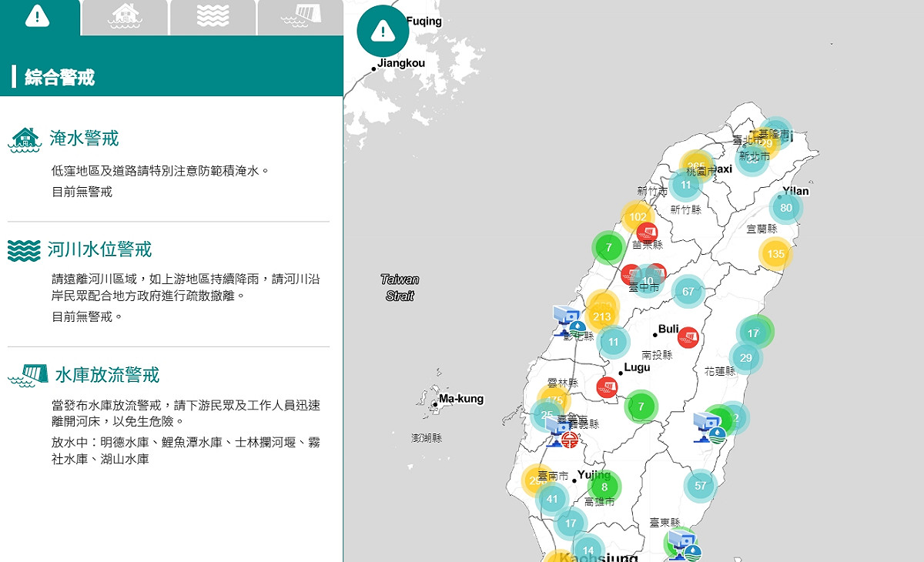Click the 澎湖縣 map label
The width and height of the screenshot is (924, 562).
tap(427, 438)
